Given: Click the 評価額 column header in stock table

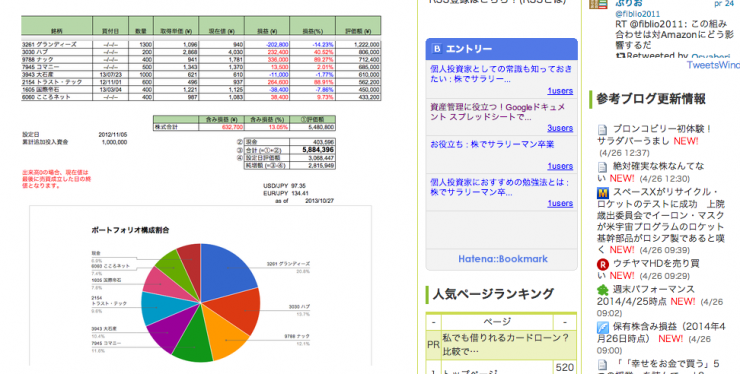Looking at the screenshot, I should (358, 31).
